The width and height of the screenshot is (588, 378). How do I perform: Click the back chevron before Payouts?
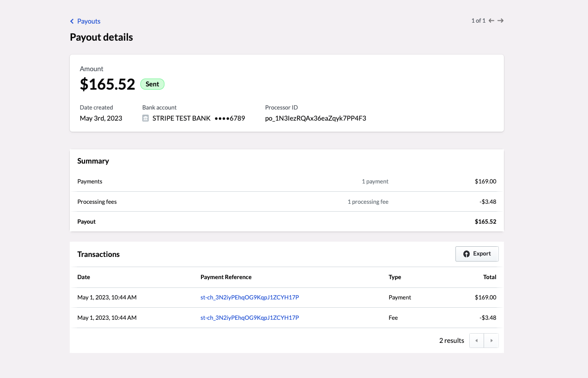pos(72,21)
